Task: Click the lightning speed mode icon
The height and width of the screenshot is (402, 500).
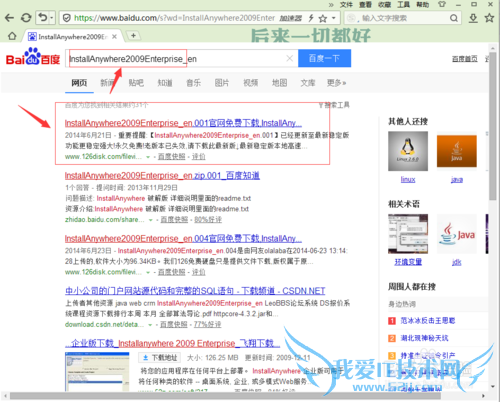Action: 311,18
